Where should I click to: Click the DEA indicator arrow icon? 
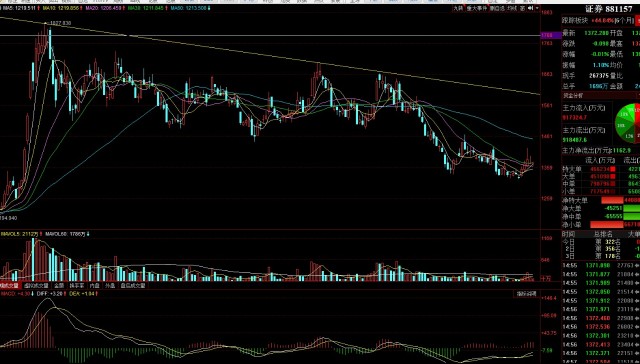98,293
